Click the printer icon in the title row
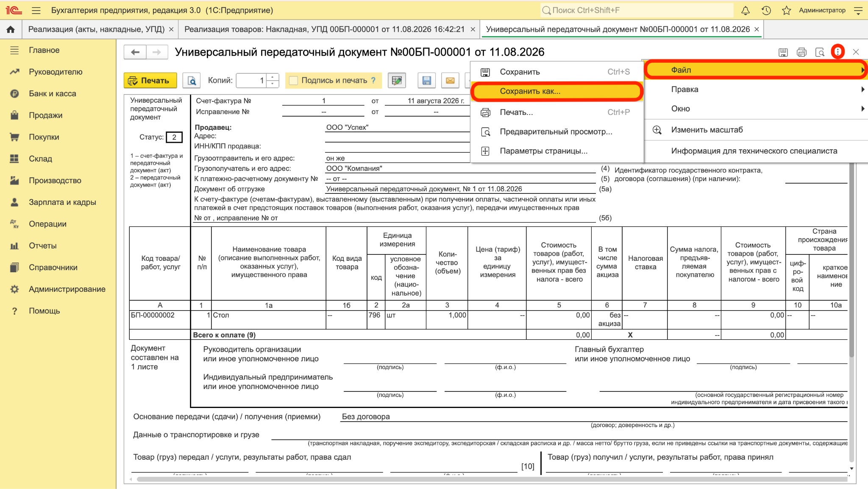Viewport: 868px width, 489px height. tap(801, 52)
